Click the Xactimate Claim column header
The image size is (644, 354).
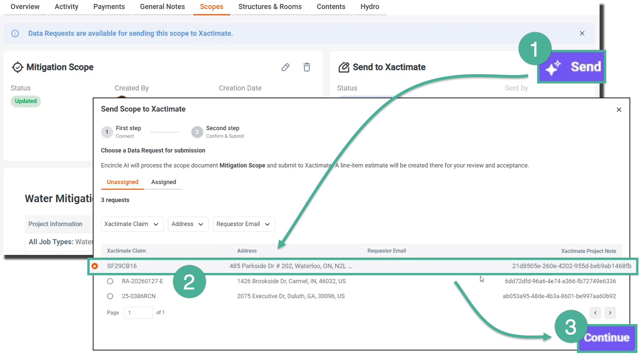[126, 251]
